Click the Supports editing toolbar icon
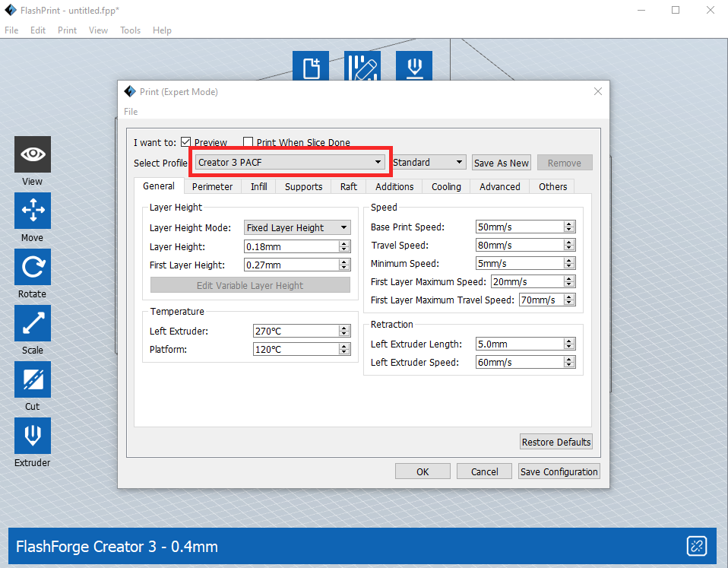Image resolution: width=728 pixels, height=568 pixels. point(362,66)
